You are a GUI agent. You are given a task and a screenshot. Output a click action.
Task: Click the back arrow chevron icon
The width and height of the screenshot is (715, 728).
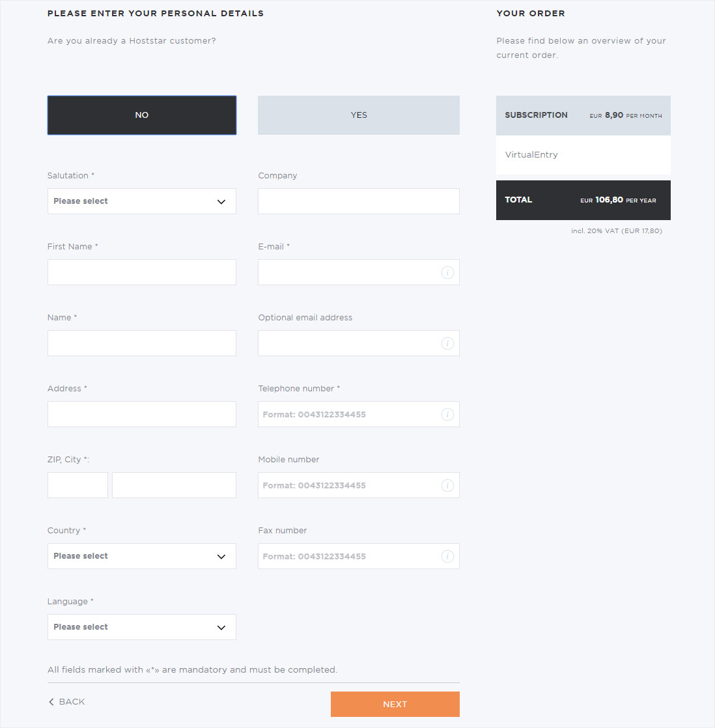click(x=51, y=701)
